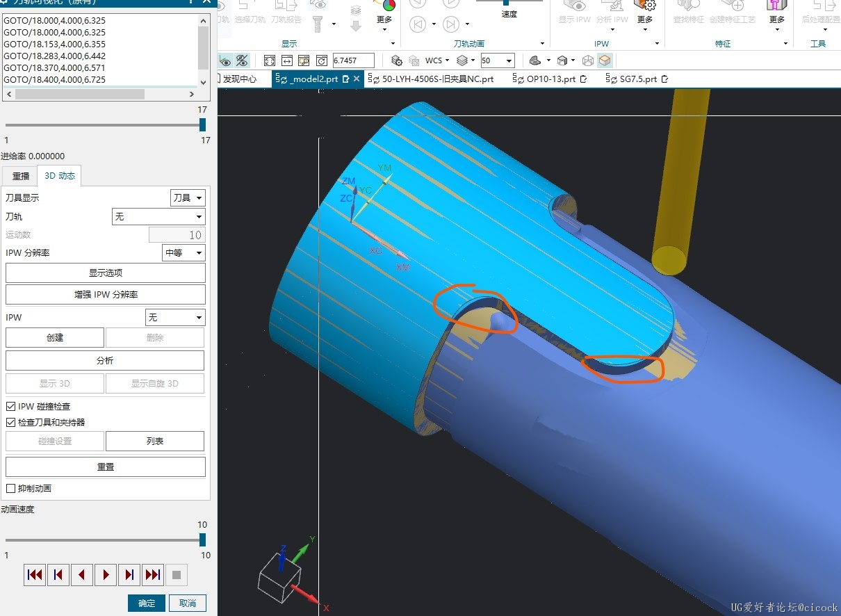Click the 显示选项 button
Image resolution: width=841 pixels, height=616 pixels.
106,273
